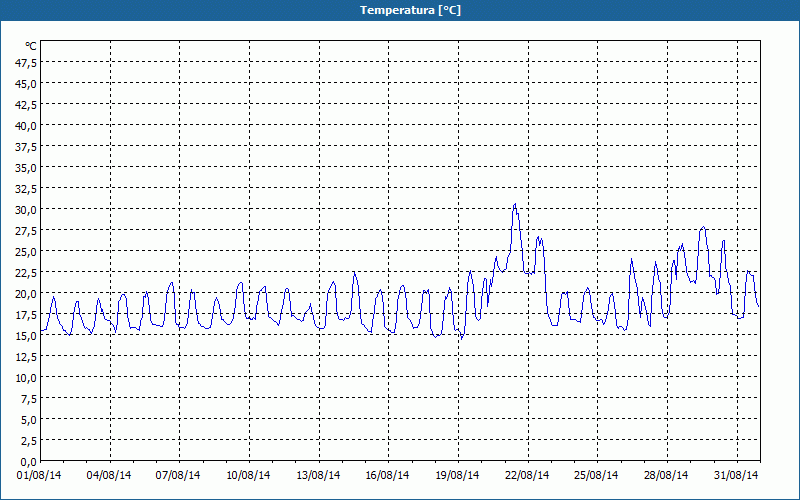This screenshot has width=800, height=500.
Task: Select the 7,5 y-axis value
Action: click(x=29, y=398)
